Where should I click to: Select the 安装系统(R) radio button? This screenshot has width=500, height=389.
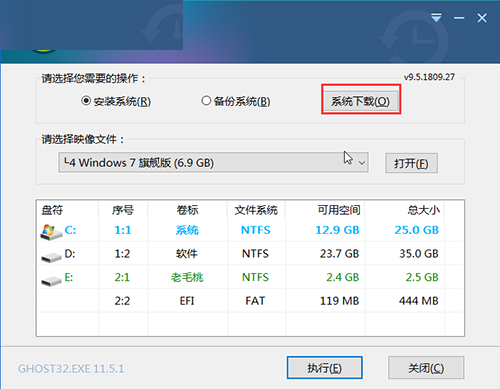(86, 101)
